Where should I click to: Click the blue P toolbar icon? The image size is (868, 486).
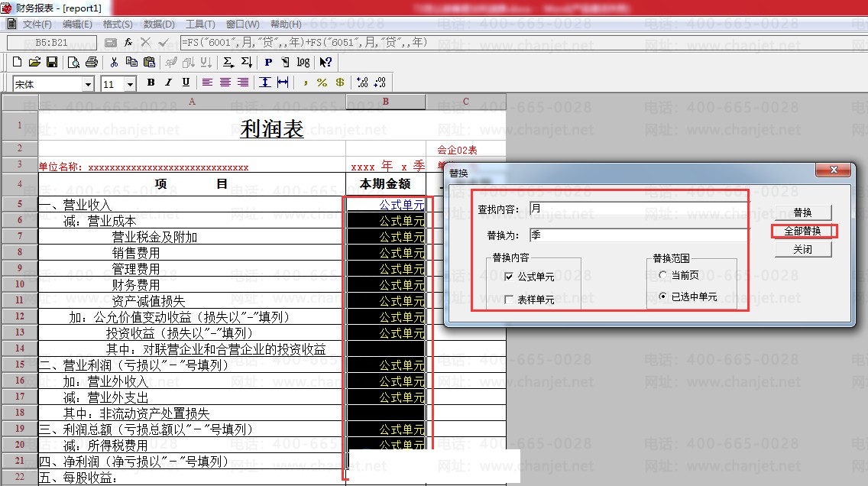(x=268, y=62)
